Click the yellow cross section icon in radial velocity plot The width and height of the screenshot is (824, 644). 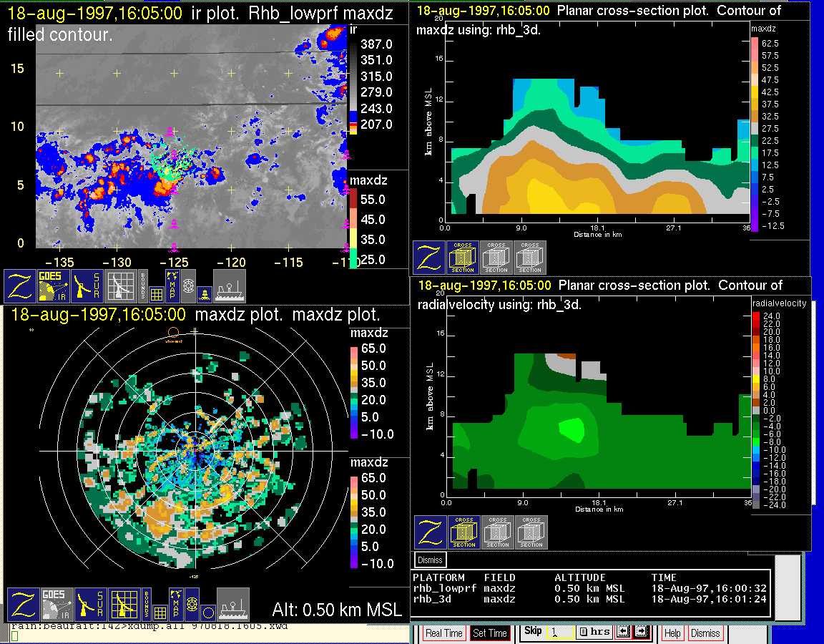[x=464, y=533]
